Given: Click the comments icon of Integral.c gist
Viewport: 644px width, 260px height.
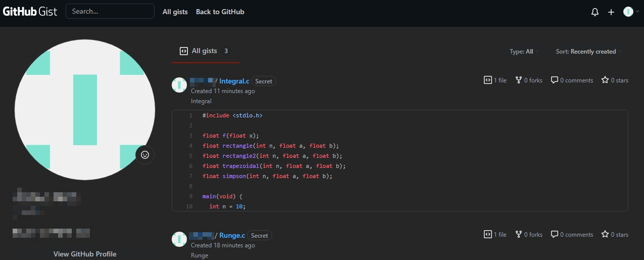Looking at the screenshot, I should click(555, 80).
